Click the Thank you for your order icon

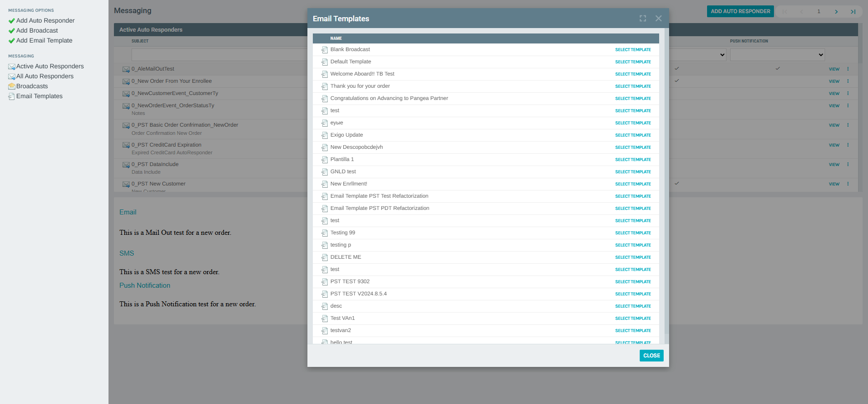point(325,86)
